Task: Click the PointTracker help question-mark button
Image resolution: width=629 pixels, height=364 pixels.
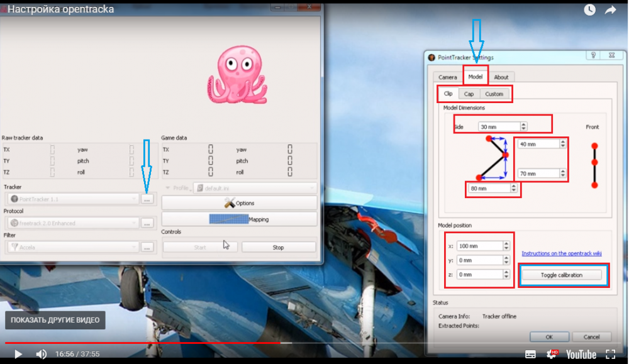Action: pos(593,55)
